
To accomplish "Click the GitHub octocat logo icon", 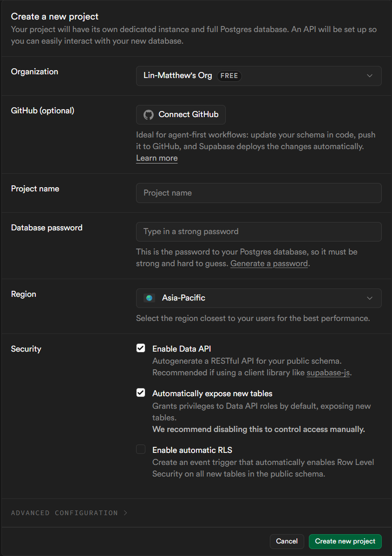I will pyautogui.click(x=149, y=115).
